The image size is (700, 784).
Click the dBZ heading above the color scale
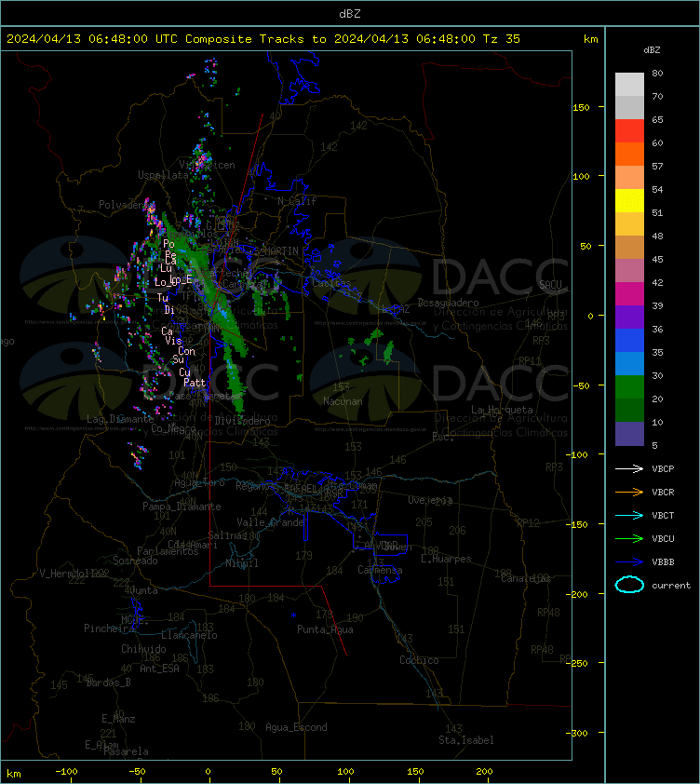tap(652, 50)
